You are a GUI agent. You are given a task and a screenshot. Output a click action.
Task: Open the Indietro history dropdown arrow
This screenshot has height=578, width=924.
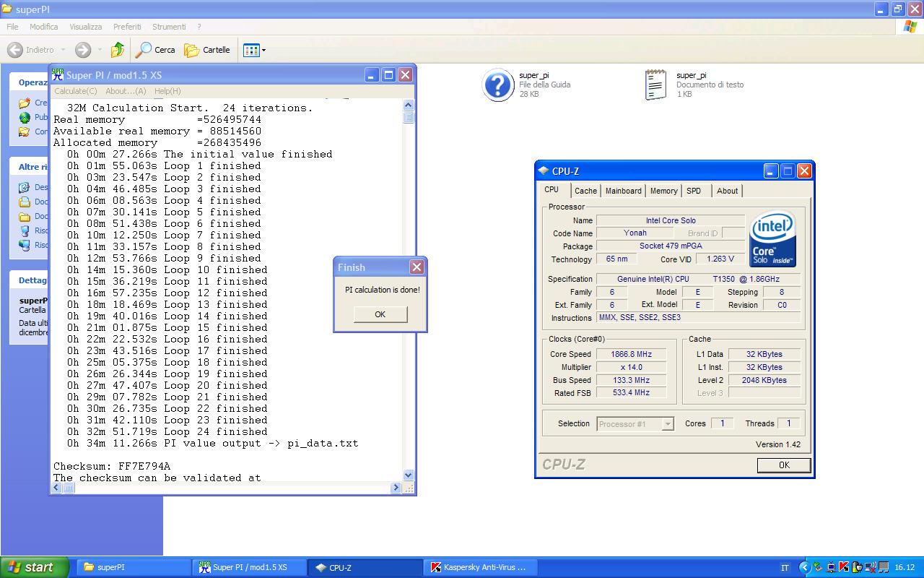click(x=63, y=50)
